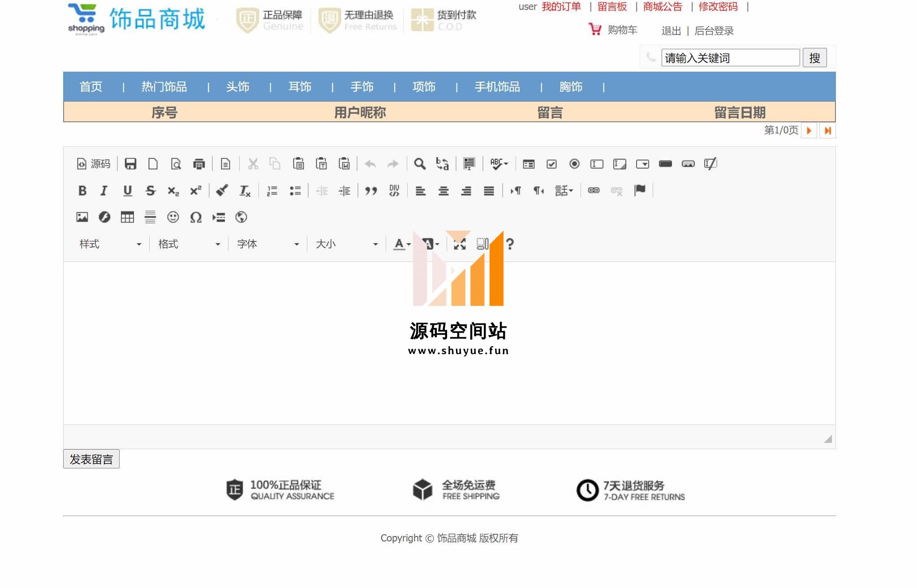Image resolution: width=917 pixels, height=588 pixels.
Task: Toggle underline formatting
Action: pyautogui.click(x=128, y=191)
